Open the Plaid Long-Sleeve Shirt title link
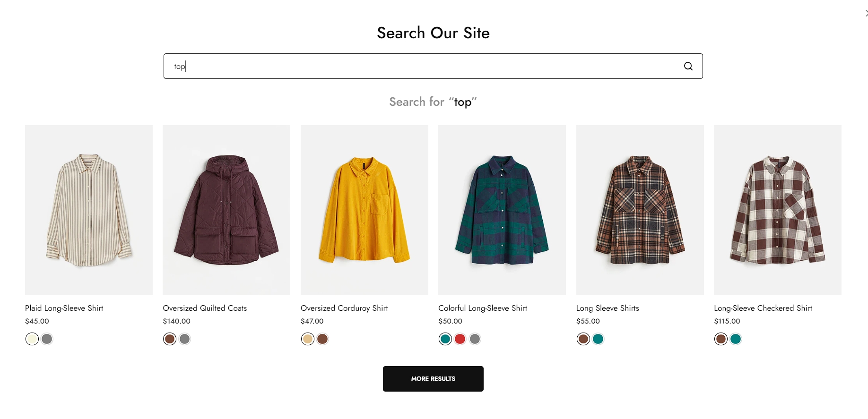The height and width of the screenshot is (419, 868). [x=64, y=308]
